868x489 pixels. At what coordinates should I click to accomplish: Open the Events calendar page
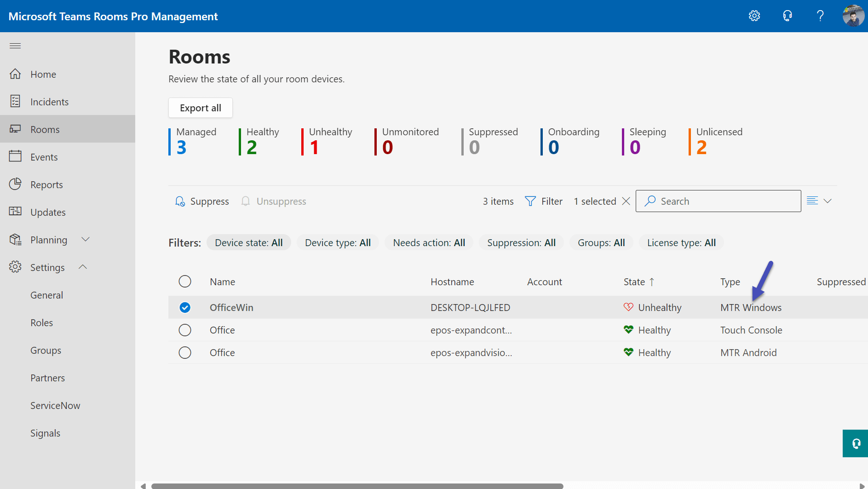click(44, 156)
